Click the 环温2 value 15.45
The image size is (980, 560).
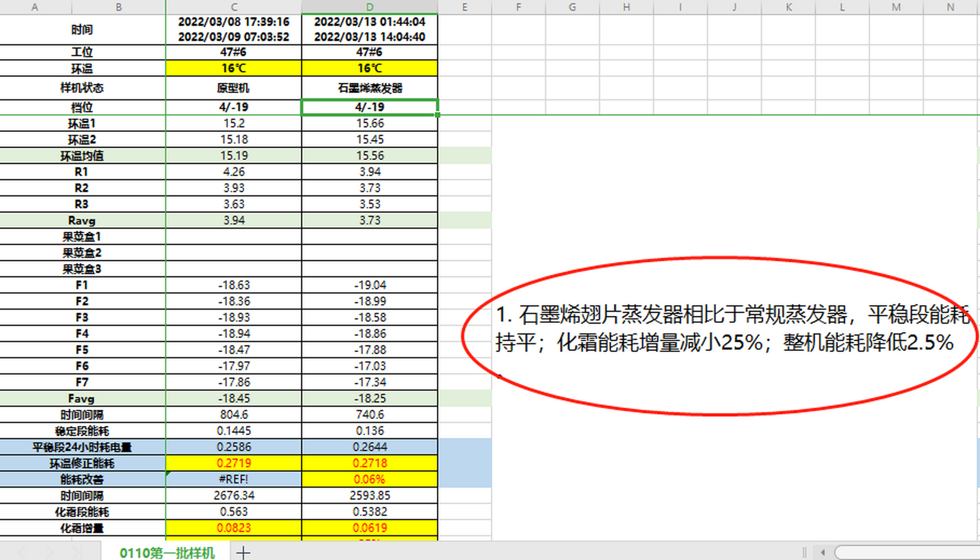pos(370,140)
